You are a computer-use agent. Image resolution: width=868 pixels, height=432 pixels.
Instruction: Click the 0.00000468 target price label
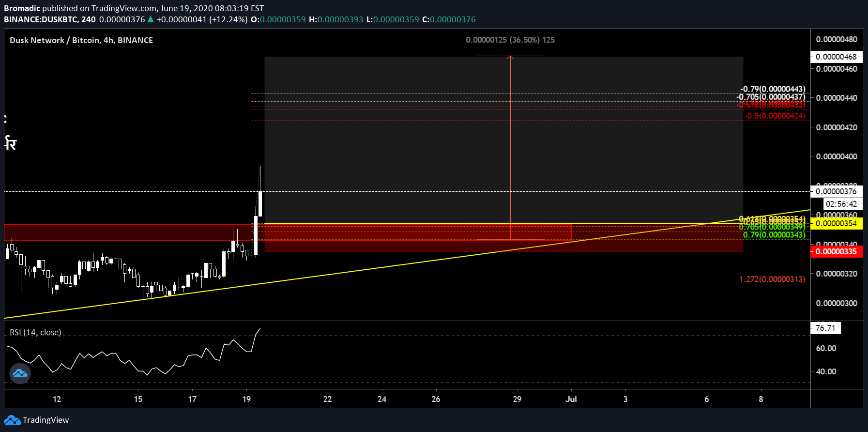(836, 57)
